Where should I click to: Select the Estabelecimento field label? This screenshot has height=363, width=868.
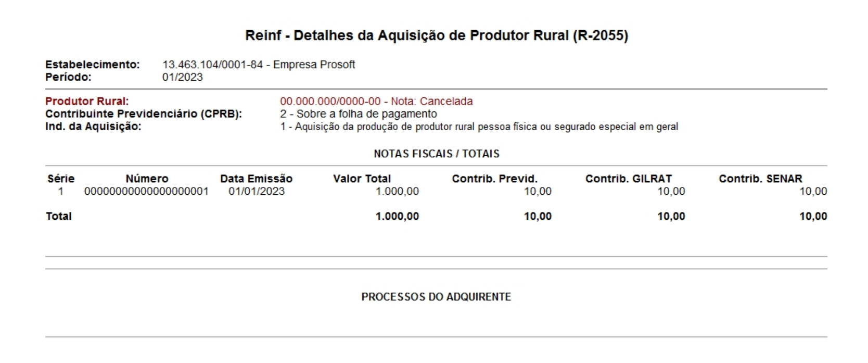pyautogui.click(x=92, y=65)
